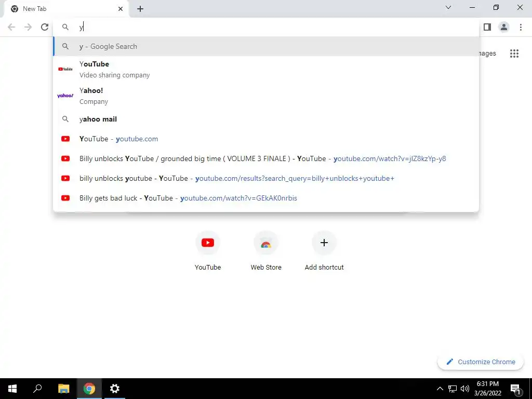Choose the YouTube video sharing company suggestion

coord(266,70)
